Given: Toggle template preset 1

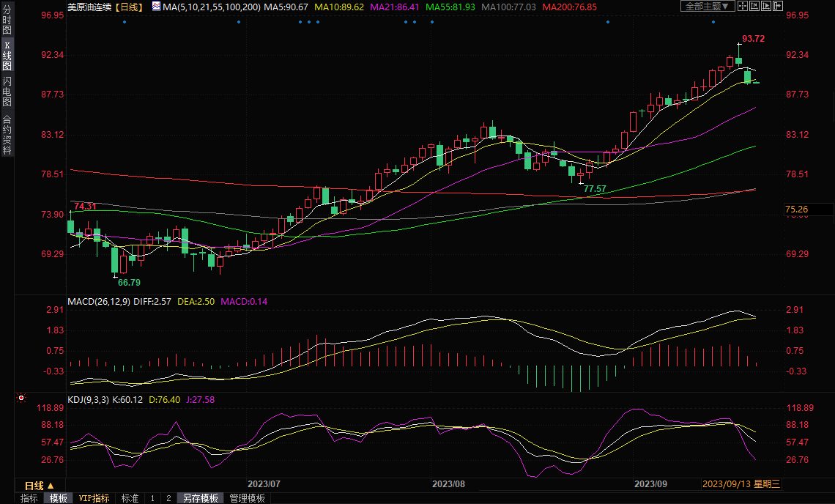Looking at the screenshot, I should click(x=152, y=498).
